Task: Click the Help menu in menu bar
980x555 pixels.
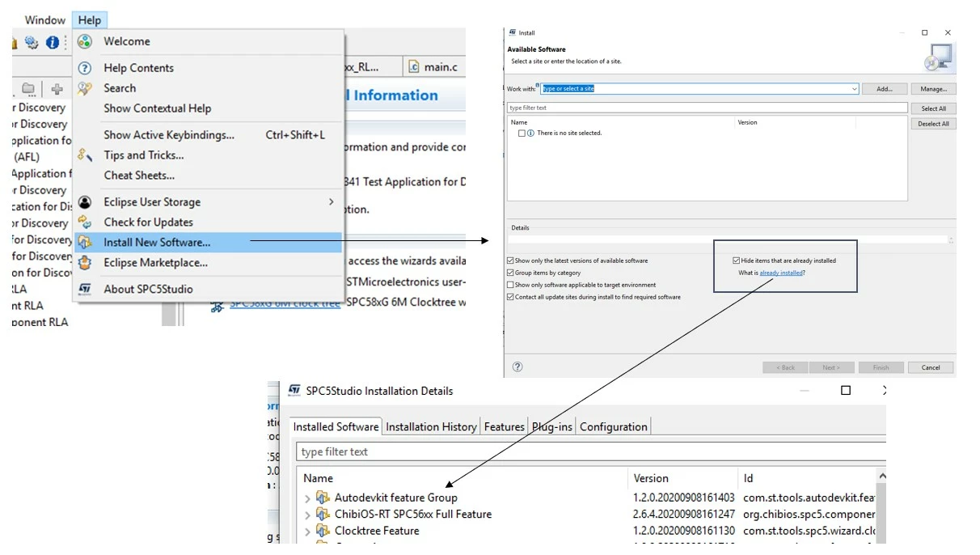Action: (x=90, y=20)
